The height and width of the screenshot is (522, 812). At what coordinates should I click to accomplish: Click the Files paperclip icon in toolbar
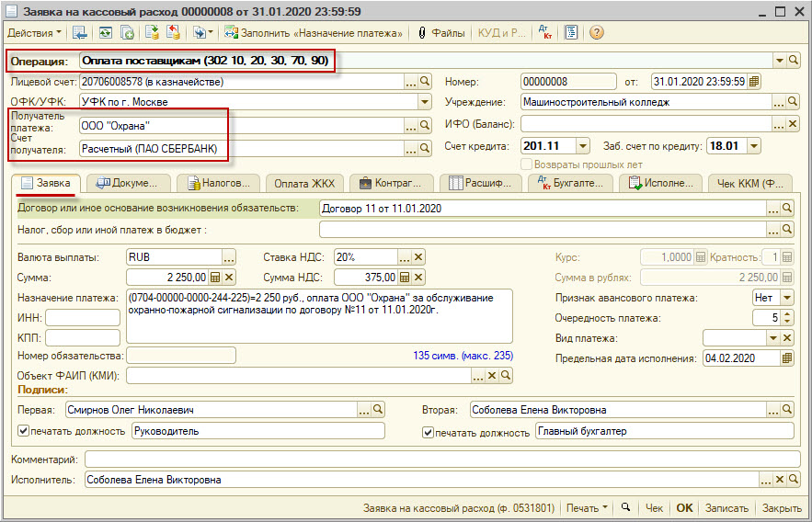(423, 33)
